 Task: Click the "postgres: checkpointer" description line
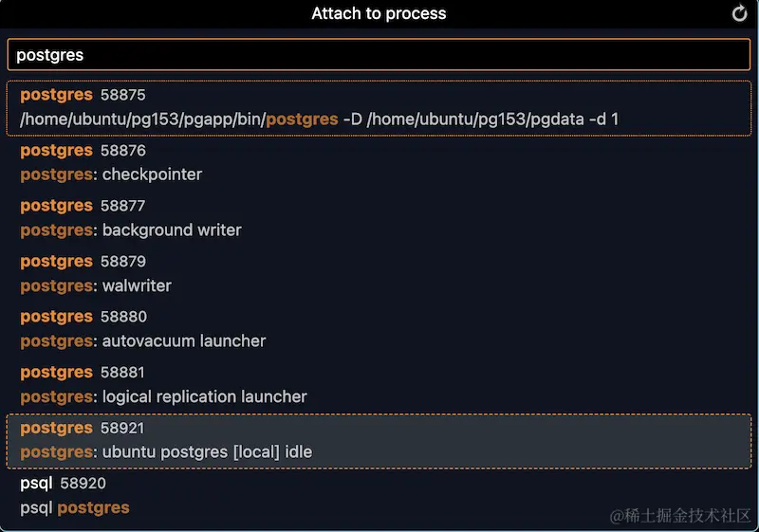(111, 174)
